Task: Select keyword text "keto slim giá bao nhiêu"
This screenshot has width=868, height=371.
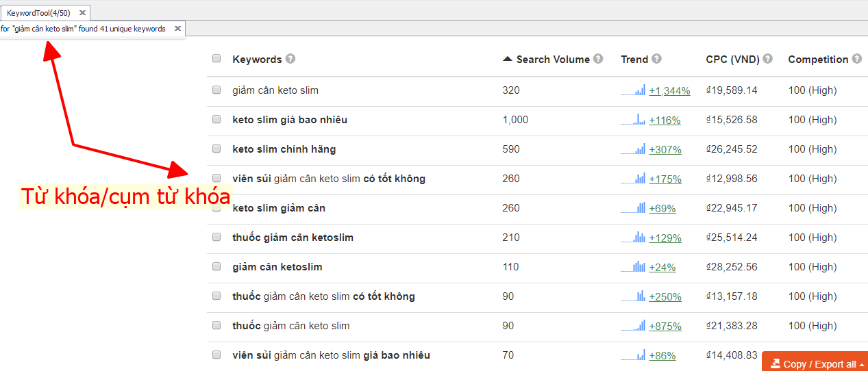Action: tap(290, 120)
